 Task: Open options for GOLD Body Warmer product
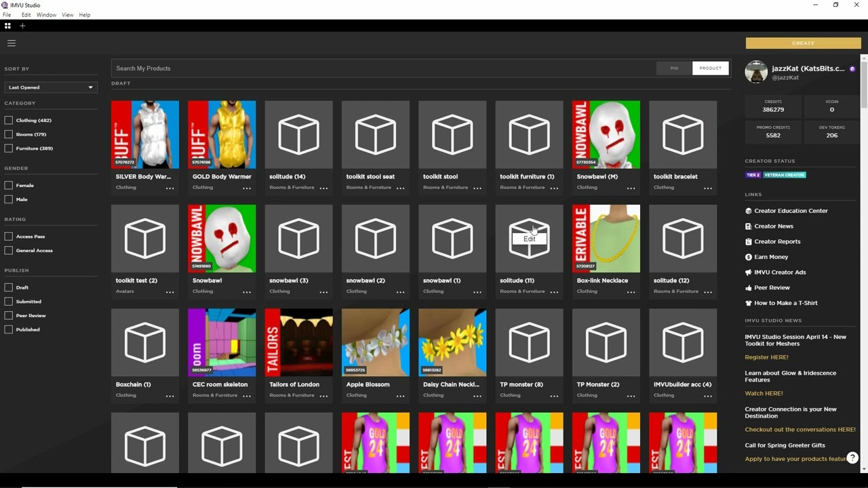[247, 188]
